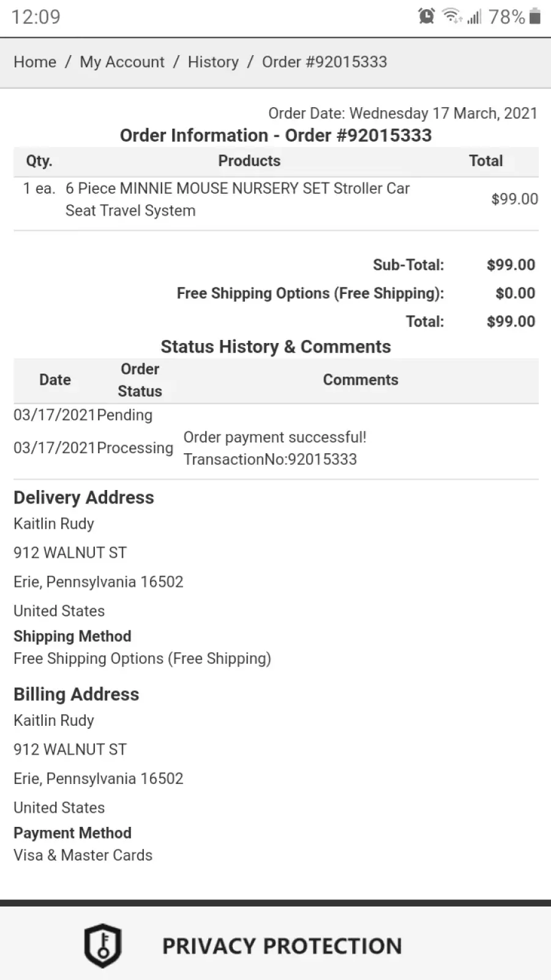
Task: Go to Home breadcrumb link
Action: 35,62
